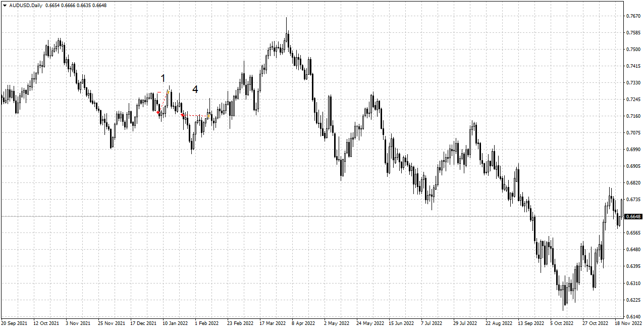Click the 3 Nov 2021 date label

point(79,322)
